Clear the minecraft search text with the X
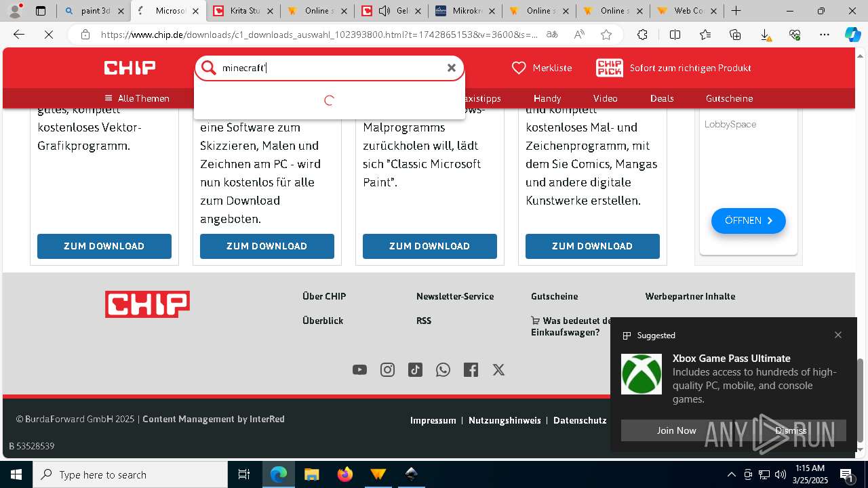 point(451,68)
